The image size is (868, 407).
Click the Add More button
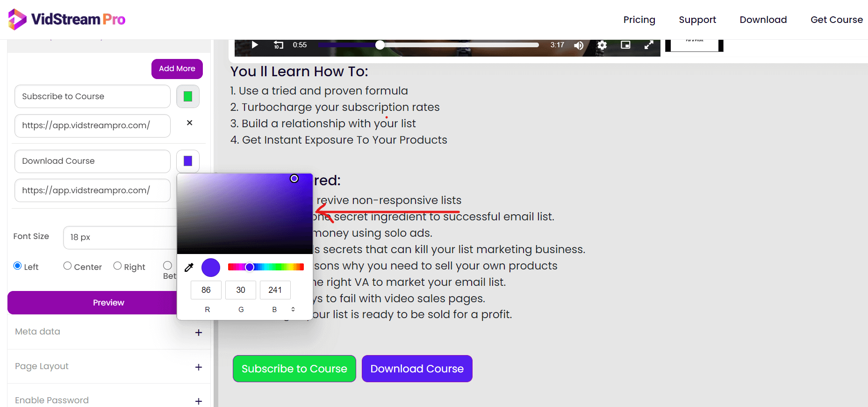pyautogui.click(x=177, y=69)
